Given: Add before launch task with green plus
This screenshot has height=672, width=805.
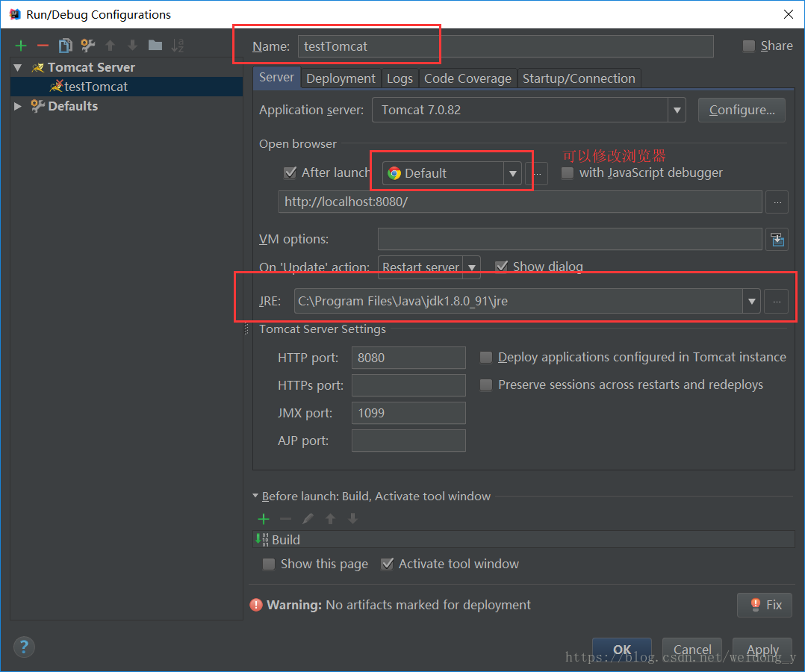Looking at the screenshot, I should [264, 519].
